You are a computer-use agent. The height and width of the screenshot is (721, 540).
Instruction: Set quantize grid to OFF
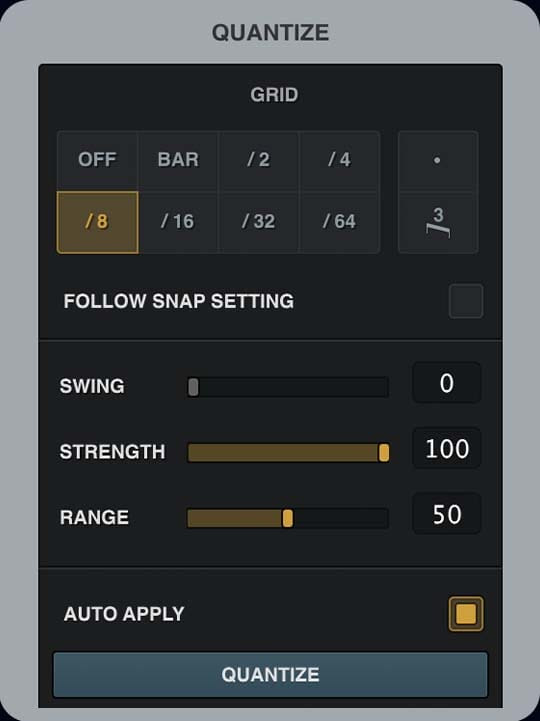coord(97,160)
